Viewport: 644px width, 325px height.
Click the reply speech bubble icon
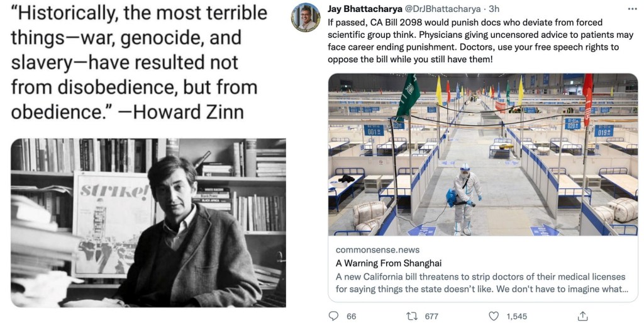point(334,316)
